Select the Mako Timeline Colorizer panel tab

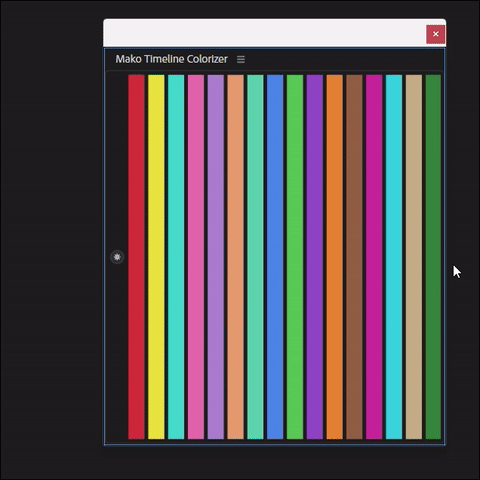[x=171, y=59]
